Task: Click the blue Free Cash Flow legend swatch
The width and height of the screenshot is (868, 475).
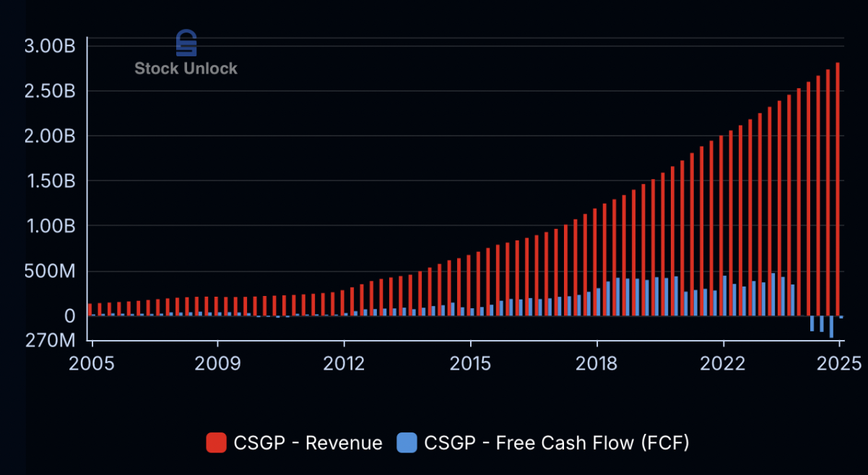Action: click(x=407, y=443)
